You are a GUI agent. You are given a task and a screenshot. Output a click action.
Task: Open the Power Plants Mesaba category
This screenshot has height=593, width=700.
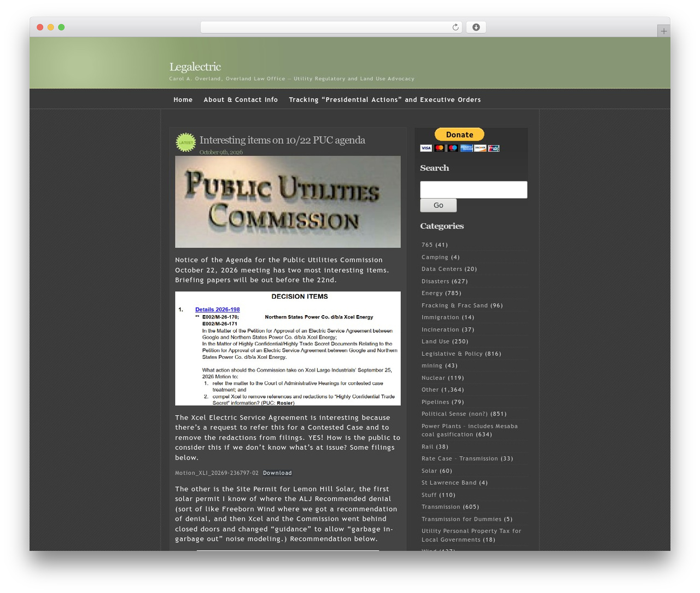(x=469, y=431)
